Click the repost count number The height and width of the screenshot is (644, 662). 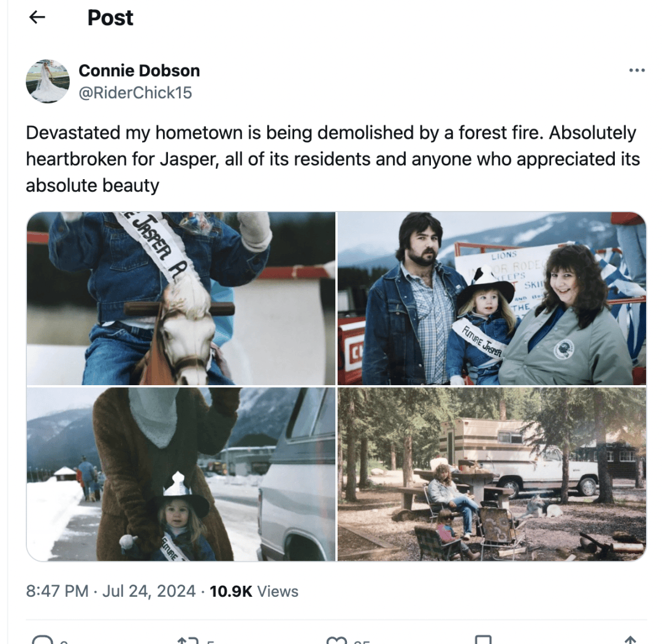211,642
